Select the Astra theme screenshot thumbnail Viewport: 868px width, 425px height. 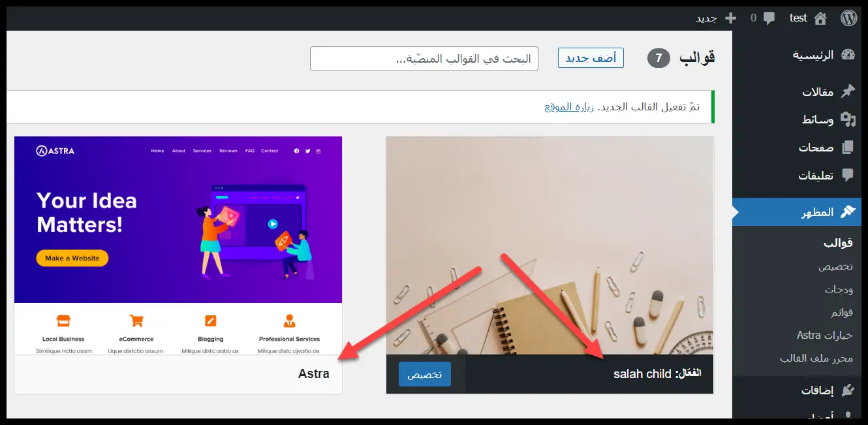tap(178, 245)
